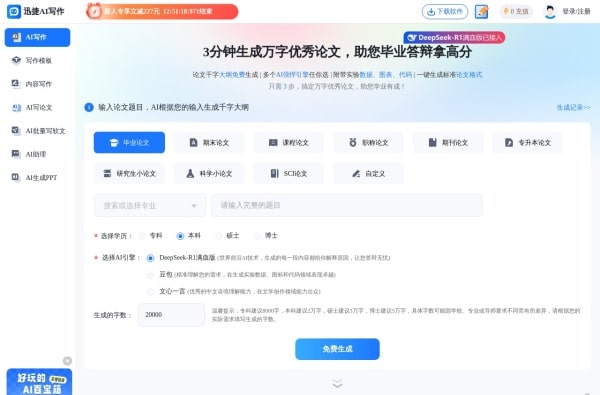
Task: Click the paper title input field
Action: tap(347, 206)
